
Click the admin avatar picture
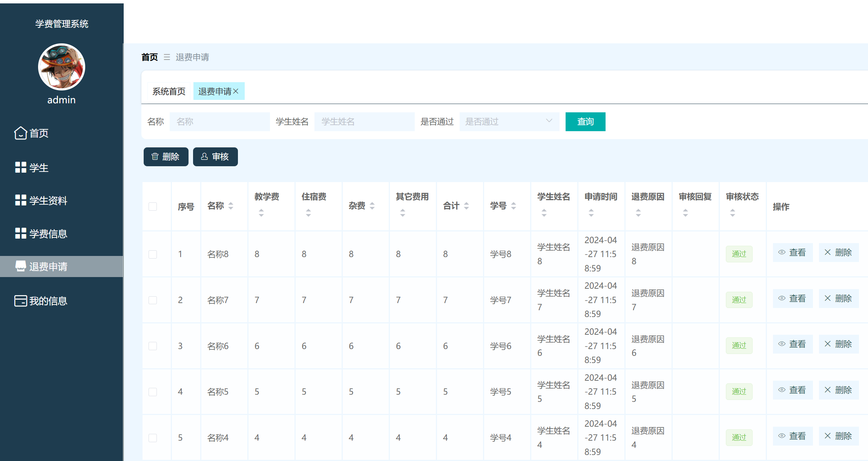(x=61, y=67)
